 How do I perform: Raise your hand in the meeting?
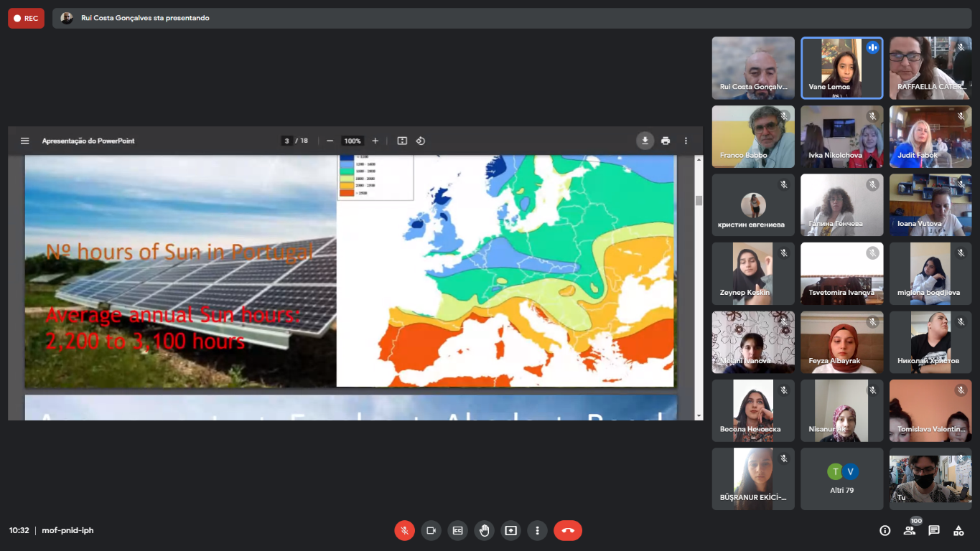tap(484, 530)
